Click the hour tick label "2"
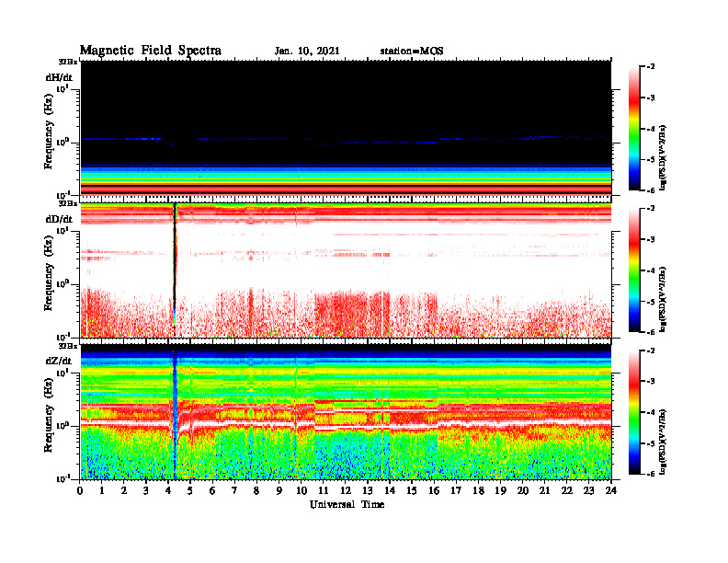This screenshot has width=728, height=563. point(124,490)
